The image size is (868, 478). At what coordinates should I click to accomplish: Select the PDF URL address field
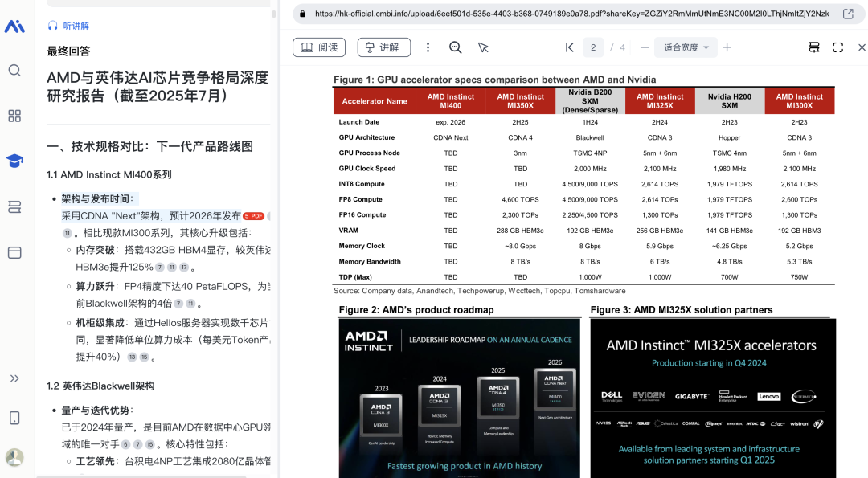(x=572, y=14)
